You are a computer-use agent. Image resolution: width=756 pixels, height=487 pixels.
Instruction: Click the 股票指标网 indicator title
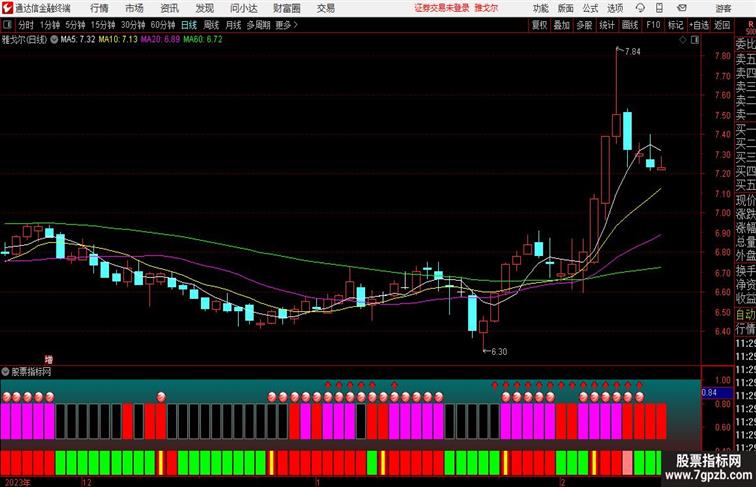click(x=31, y=372)
